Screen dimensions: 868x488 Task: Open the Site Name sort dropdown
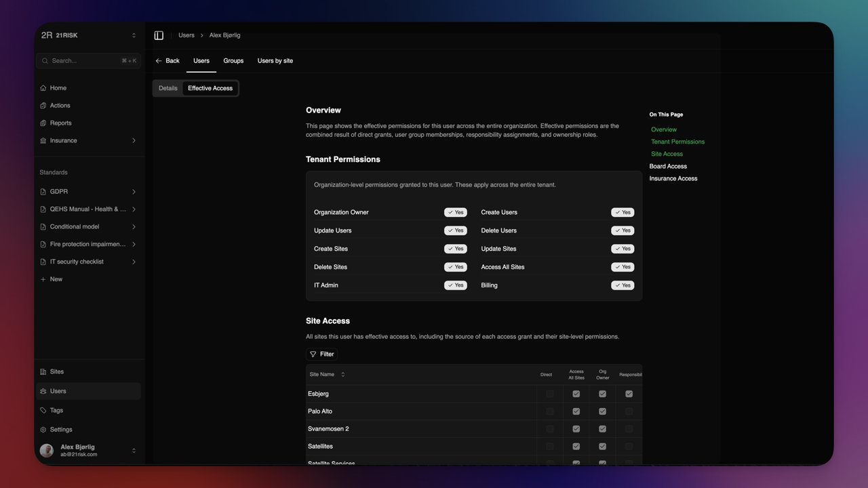tap(343, 374)
